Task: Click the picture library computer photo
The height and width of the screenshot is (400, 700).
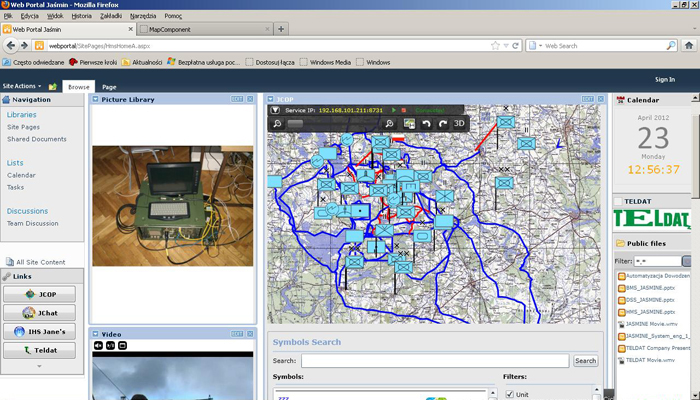Action: tap(173, 206)
